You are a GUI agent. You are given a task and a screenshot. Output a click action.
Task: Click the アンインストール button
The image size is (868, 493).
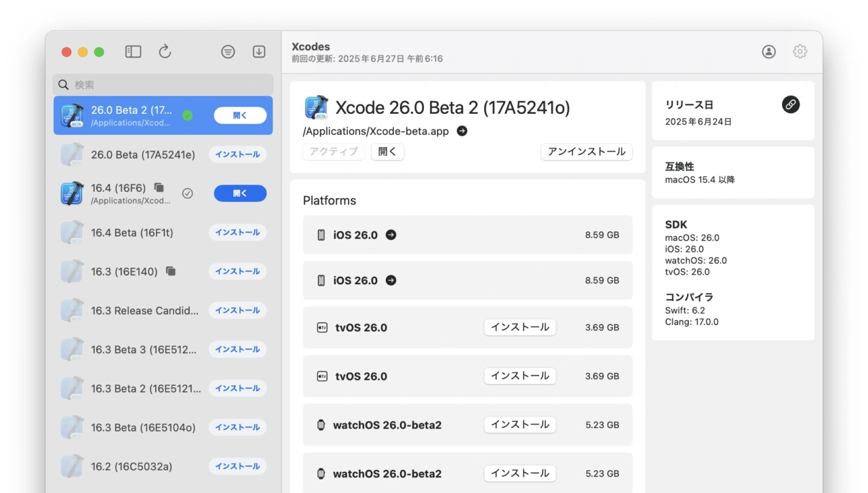click(x=586, y=152)
